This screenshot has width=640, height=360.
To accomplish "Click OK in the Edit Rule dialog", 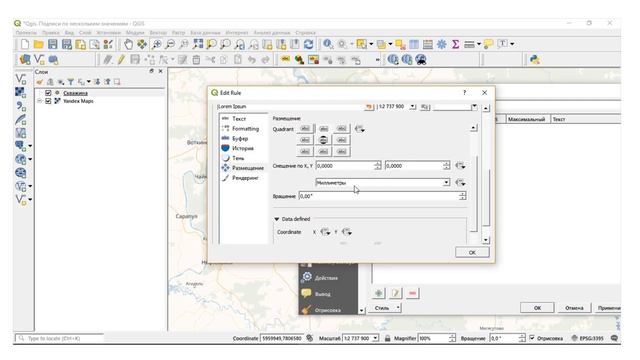I will (x=472, y=252).
